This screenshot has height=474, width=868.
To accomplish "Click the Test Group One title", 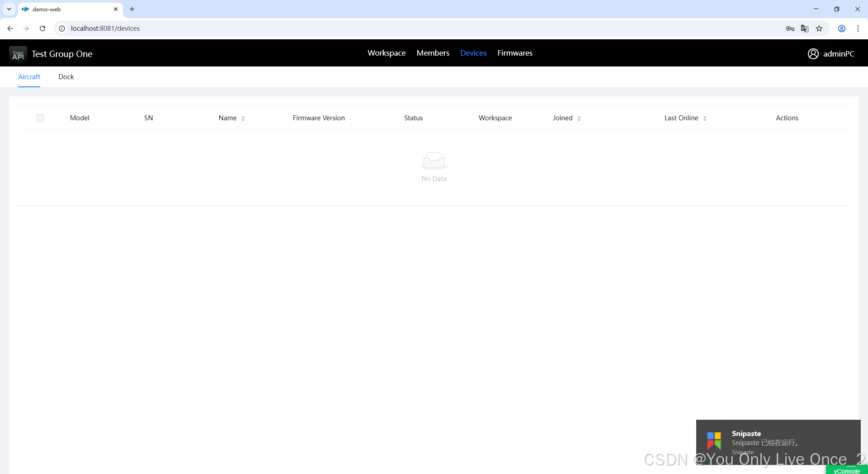I will [62, 54].
